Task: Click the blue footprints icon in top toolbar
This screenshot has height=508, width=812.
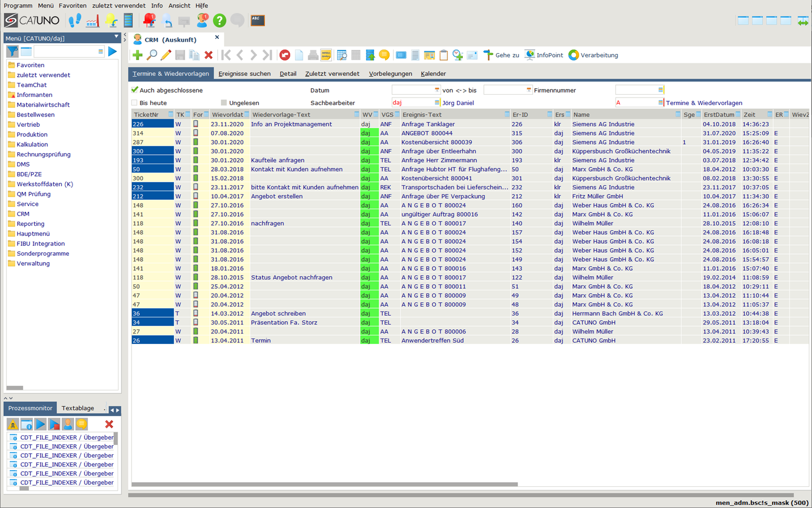Action: coord(75,21)
